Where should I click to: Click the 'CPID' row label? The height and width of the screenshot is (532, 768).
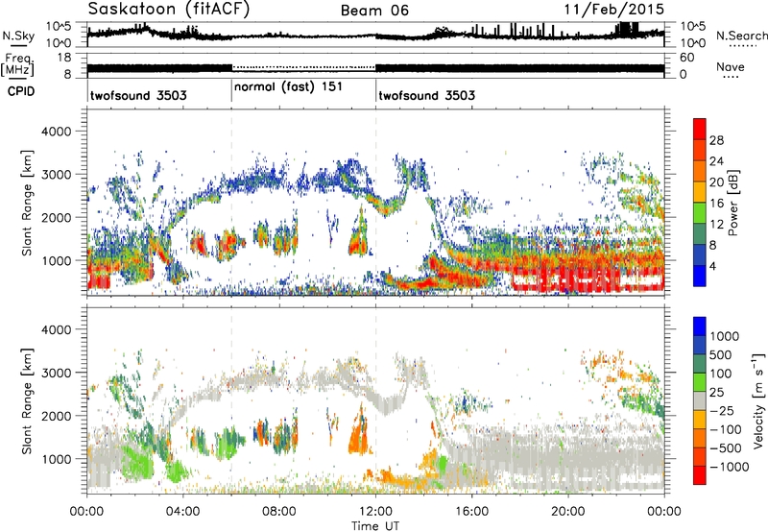pyautogui.click(x=21, y=91)
